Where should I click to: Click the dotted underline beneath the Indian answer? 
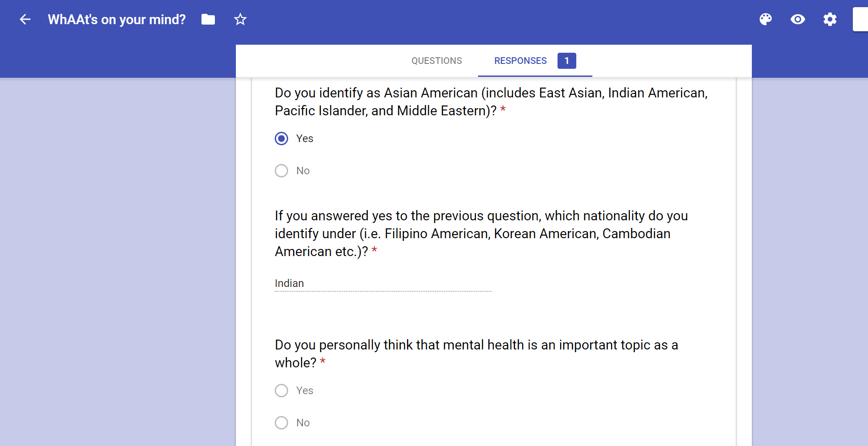[x=382, y=291]
